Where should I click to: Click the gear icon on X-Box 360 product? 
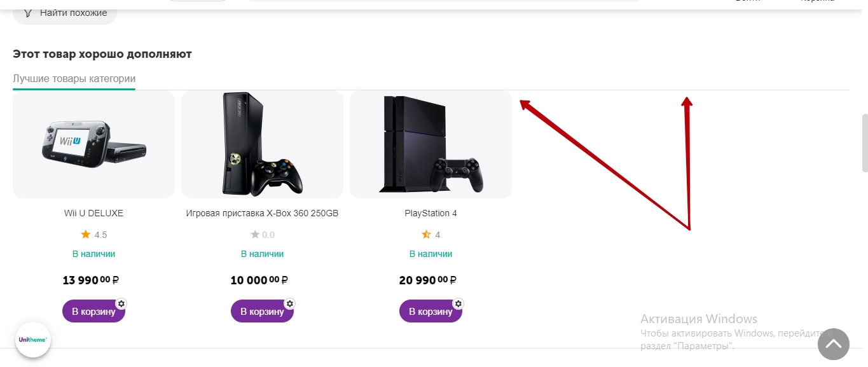290,303
